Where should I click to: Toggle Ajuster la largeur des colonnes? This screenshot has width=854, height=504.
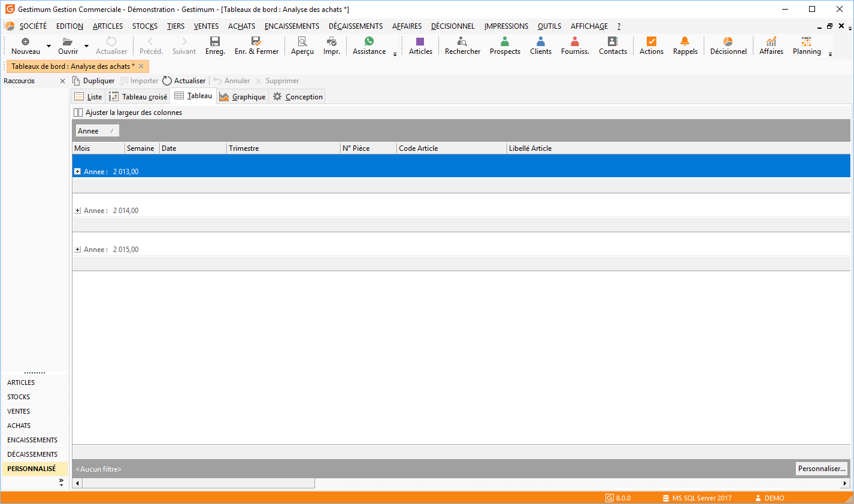(x=128, y=113)
